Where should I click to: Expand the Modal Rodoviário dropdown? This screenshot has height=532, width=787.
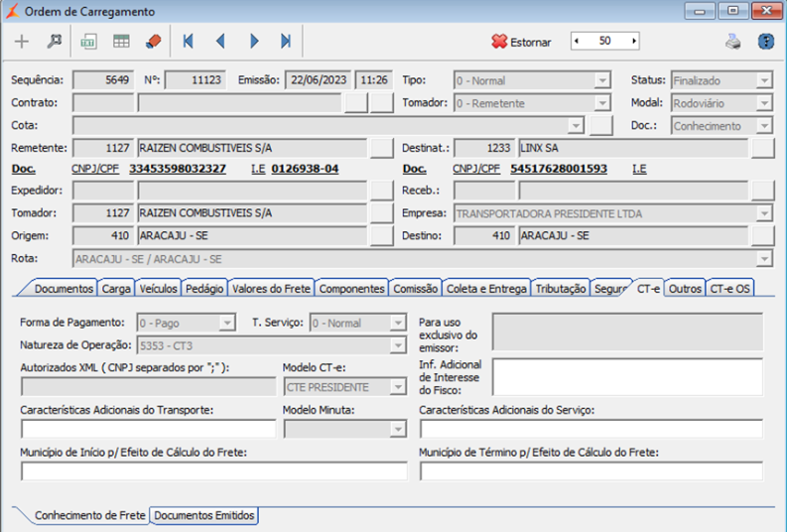tap(764, 103)
